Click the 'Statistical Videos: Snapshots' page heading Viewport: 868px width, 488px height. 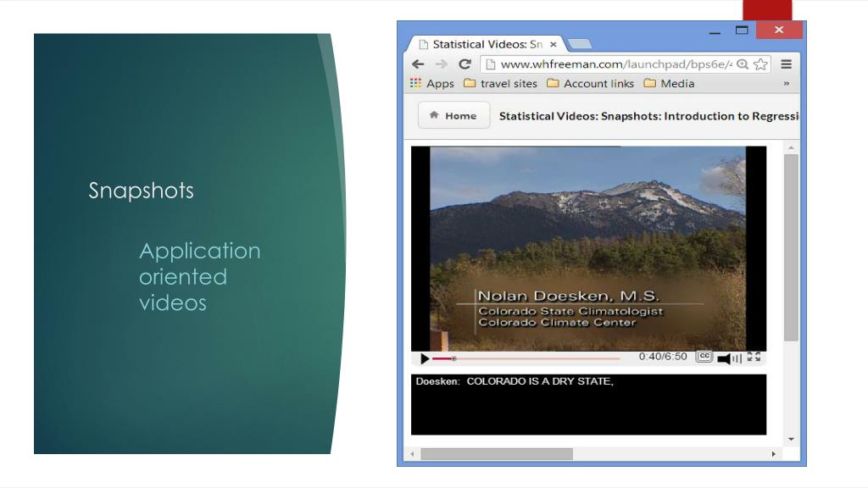click(x=648, y=116)
